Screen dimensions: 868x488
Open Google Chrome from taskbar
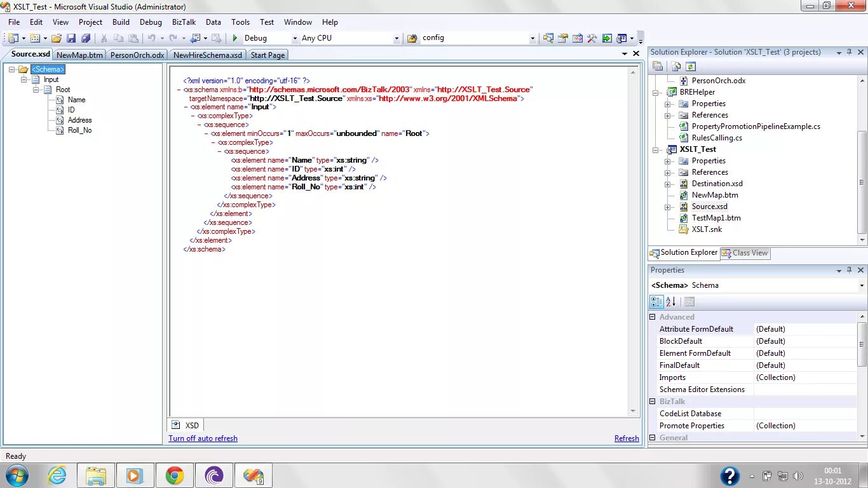pyautogui.click(x=175, y=475)
